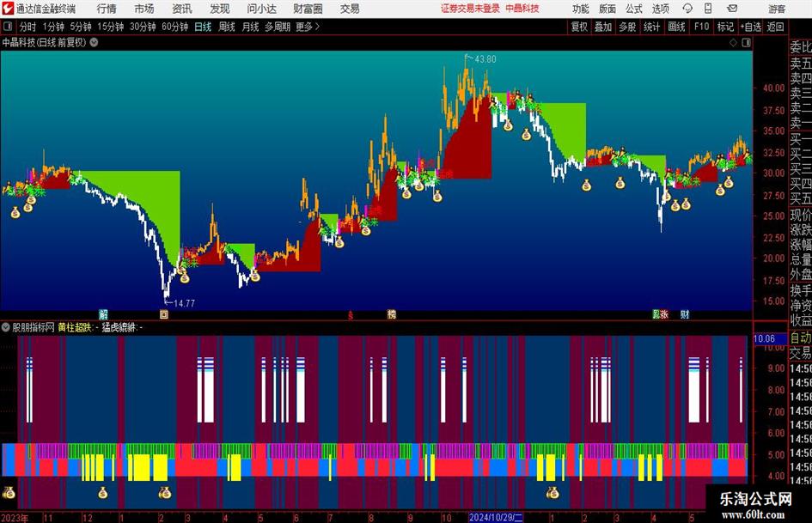
Task: Open the mobile phone icon
Action: [708, 9]
